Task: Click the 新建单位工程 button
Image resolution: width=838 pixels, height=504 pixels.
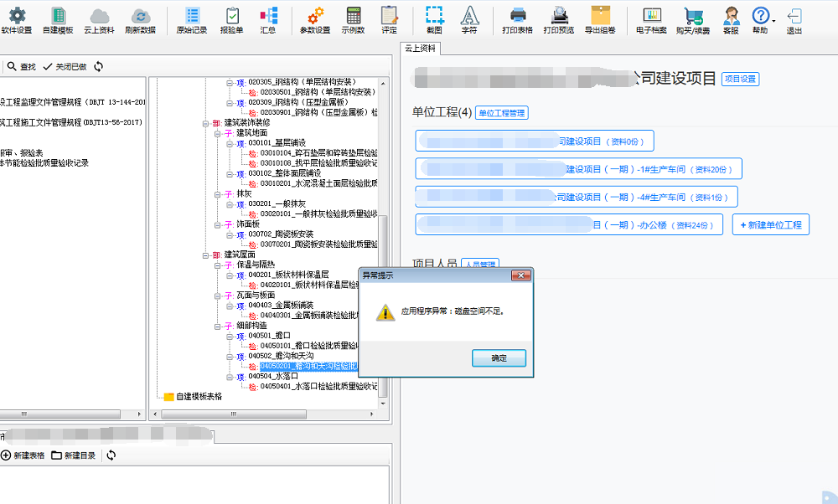Action: (770, 224)
